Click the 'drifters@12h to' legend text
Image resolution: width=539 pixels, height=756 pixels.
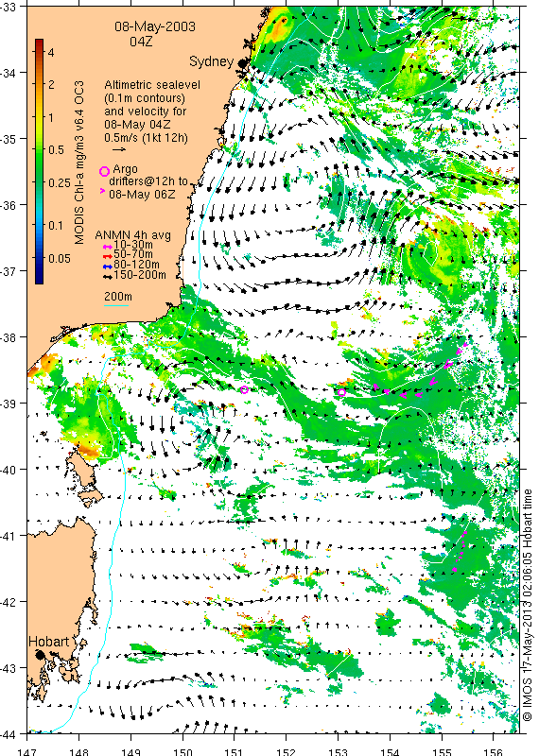pos(148,181)
